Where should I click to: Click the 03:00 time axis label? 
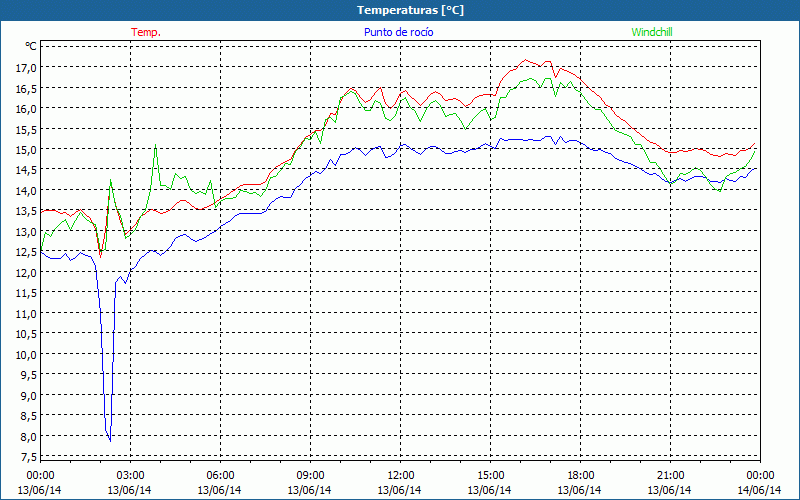coord(130,475)
